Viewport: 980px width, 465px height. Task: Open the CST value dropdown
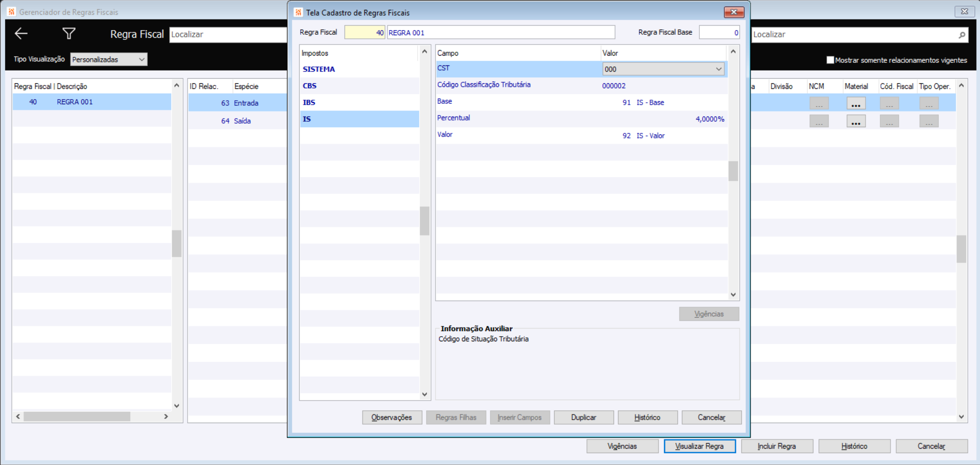[x=664, y=69]
